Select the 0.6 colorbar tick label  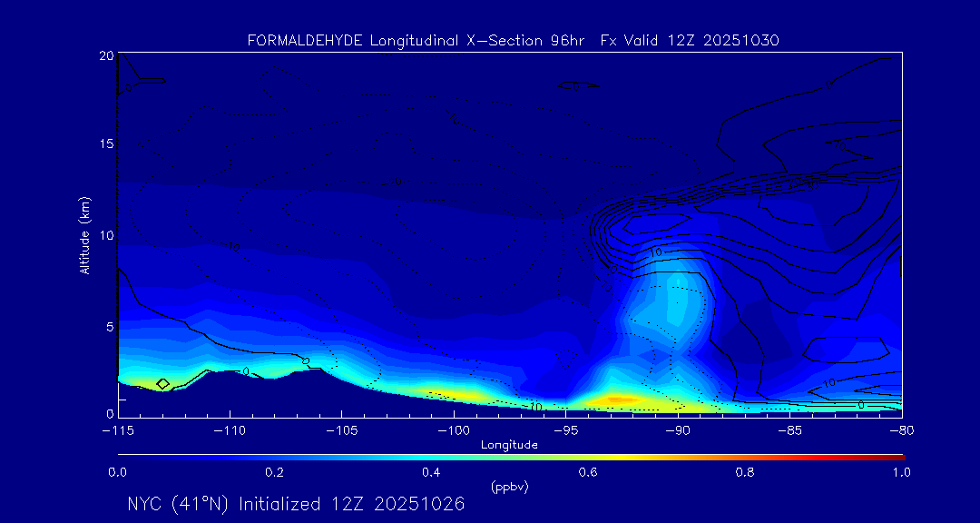[588, 472]
